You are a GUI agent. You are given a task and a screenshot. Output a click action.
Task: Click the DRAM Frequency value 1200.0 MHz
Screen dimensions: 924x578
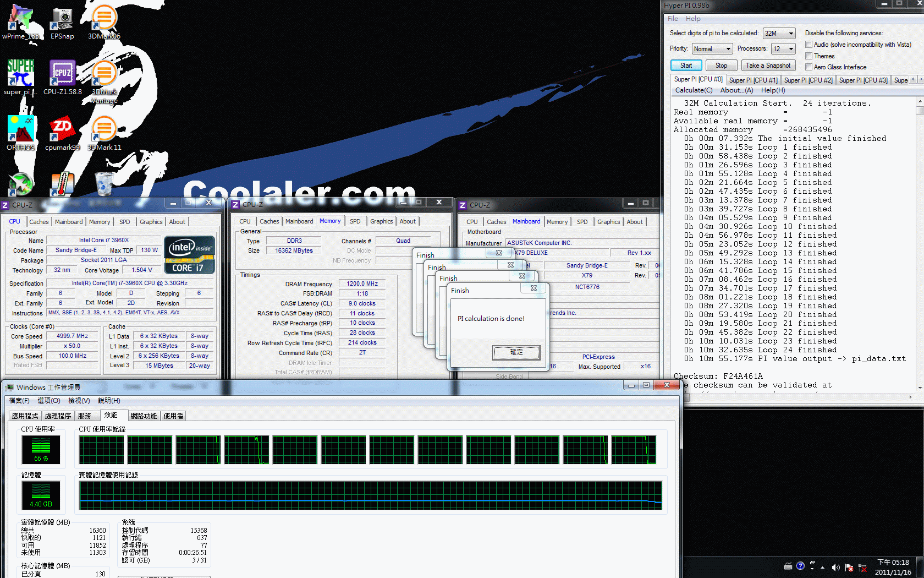point(362,284)
